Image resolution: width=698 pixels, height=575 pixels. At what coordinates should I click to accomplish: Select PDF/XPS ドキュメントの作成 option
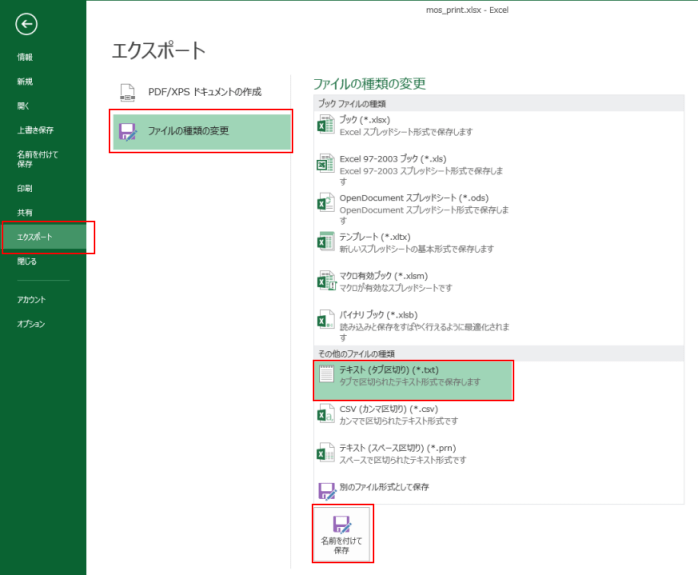coord(201,92)
